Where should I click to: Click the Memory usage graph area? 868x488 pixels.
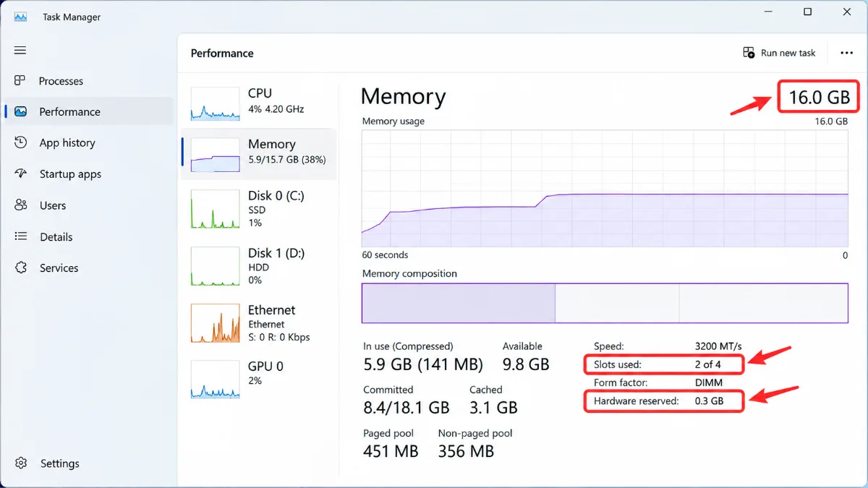(x=605, y=188)
